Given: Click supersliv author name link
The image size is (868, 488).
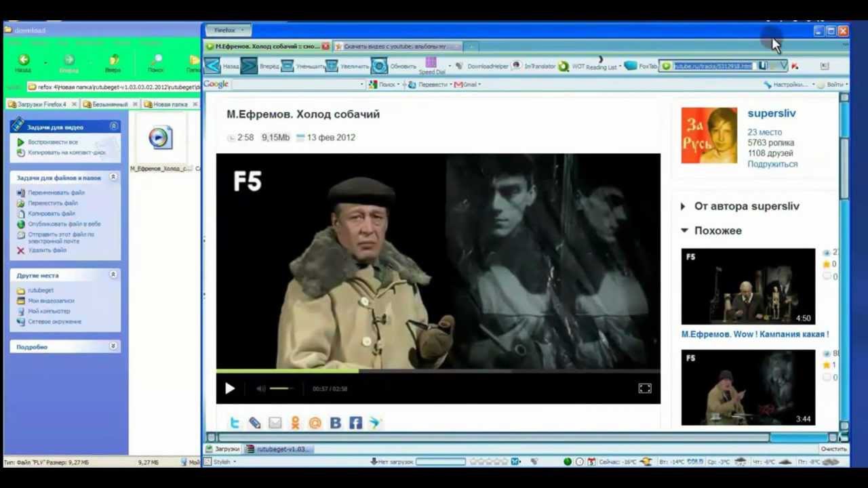Looking at the screenshot, I should 772,113.
